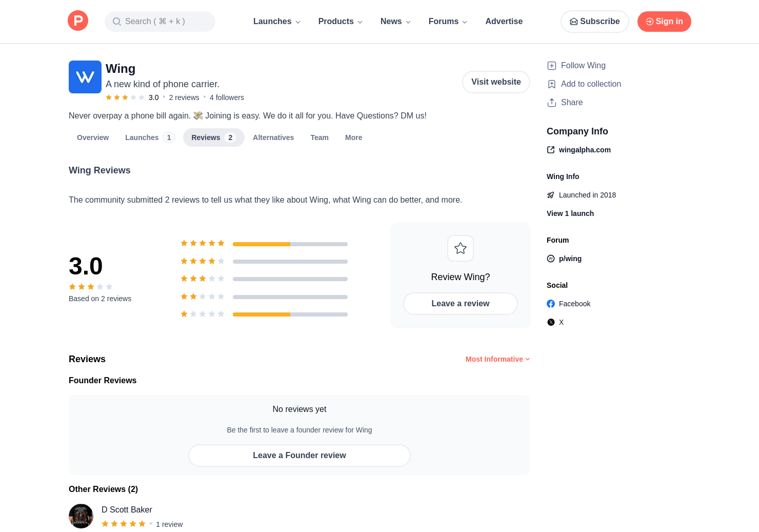Click the search input field

coord(160,22)
